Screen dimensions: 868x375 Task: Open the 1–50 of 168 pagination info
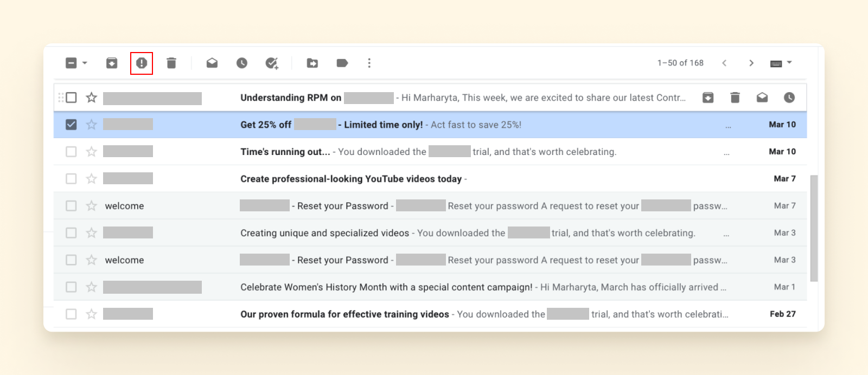[680, 63]
